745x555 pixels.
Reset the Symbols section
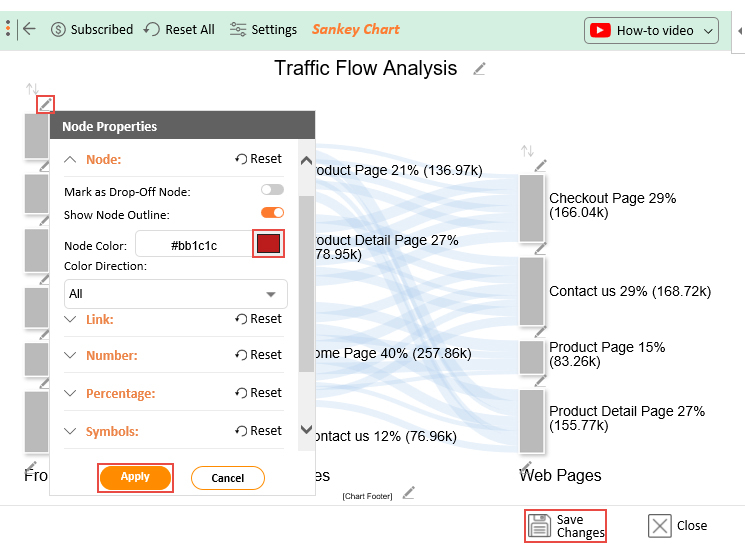258,431
